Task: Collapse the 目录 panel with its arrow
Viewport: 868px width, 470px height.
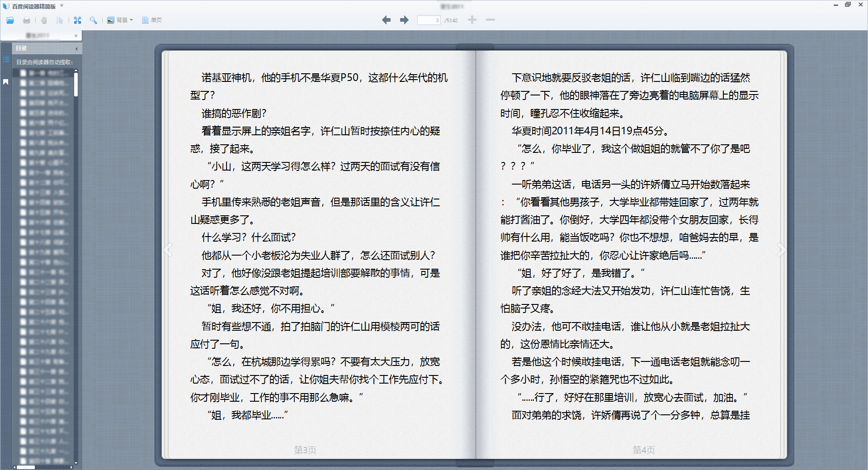Action: pyautogui.click(x=76, y=48)
